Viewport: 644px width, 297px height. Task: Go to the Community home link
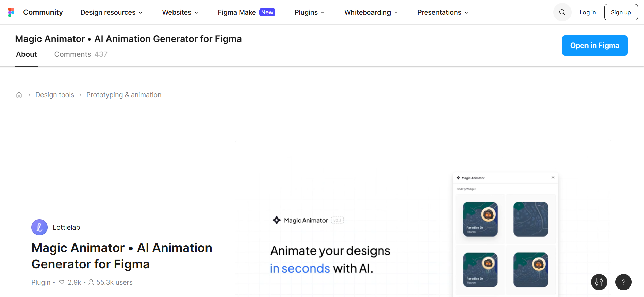point(43,12)
